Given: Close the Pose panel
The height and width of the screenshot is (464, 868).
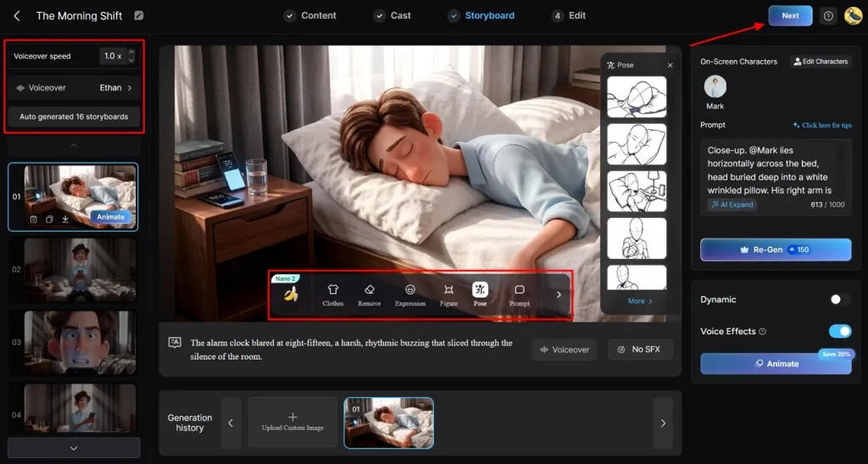Looking at the screenshot, I should [x=670, y=65].
